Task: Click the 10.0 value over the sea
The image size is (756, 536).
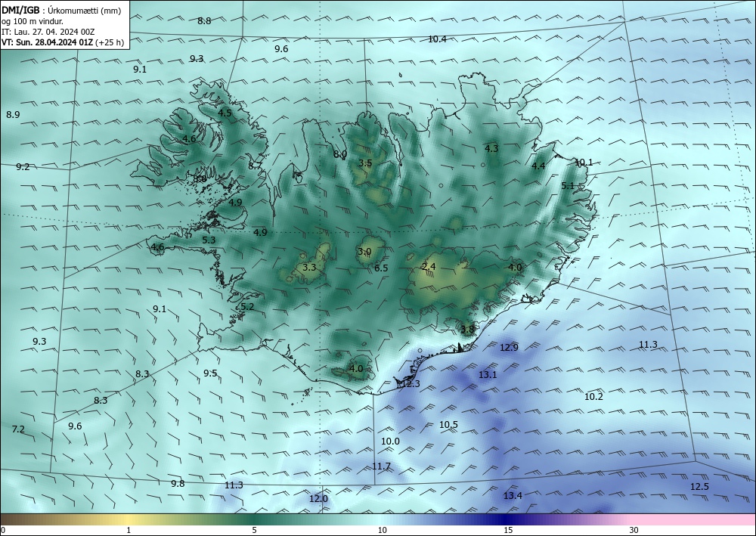Action: coord(390,441)
